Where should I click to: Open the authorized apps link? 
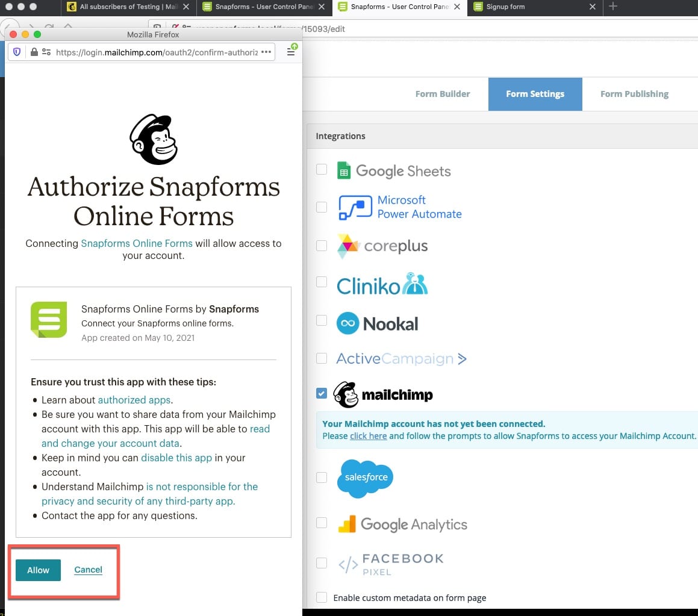[x=134, y=400]
